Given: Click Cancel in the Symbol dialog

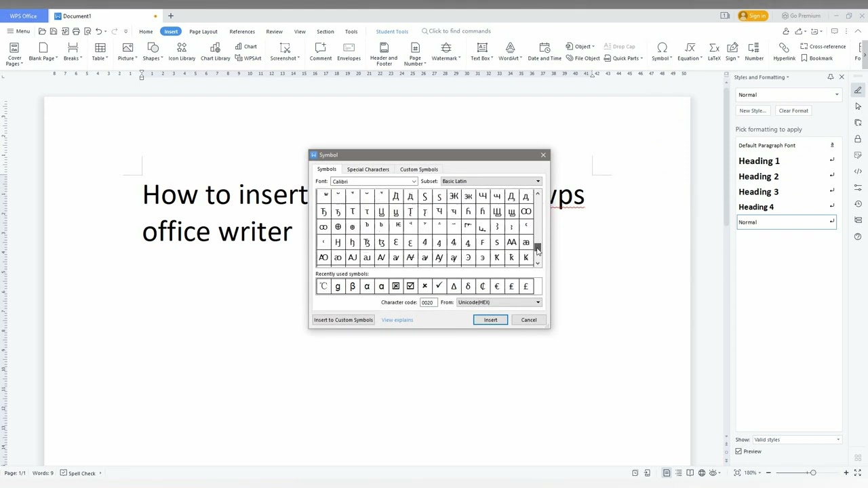Looking at the screenshot, I should point(529,320).
